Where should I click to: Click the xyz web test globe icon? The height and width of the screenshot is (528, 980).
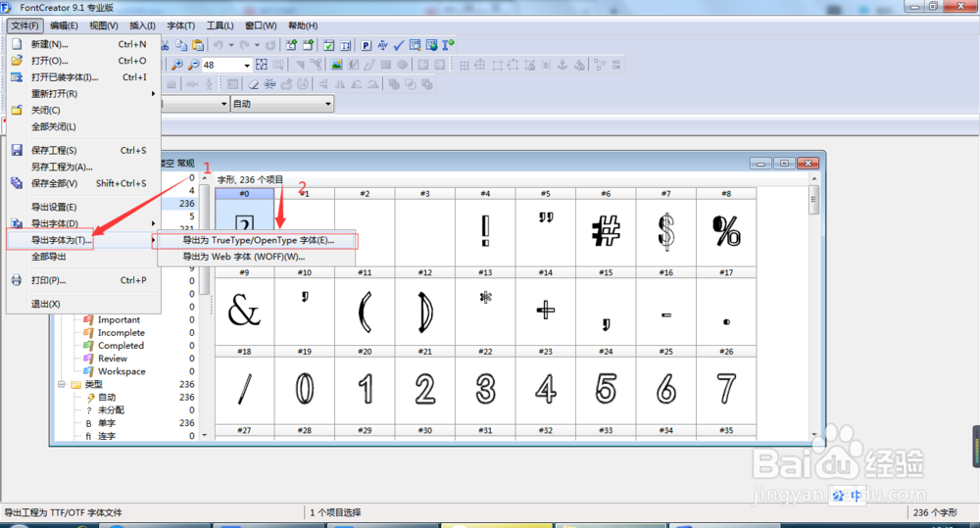(431, 45)
